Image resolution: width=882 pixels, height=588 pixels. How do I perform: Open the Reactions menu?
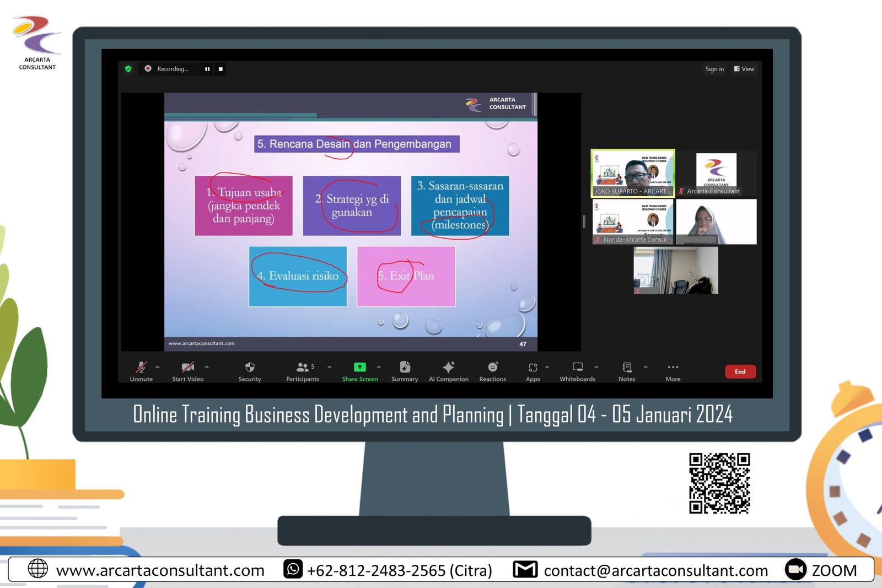(493, 368)
